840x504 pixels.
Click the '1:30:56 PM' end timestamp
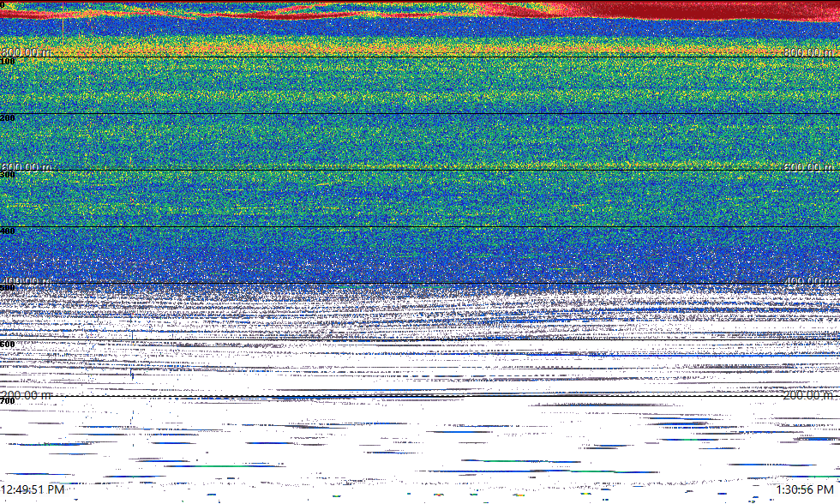805,489
